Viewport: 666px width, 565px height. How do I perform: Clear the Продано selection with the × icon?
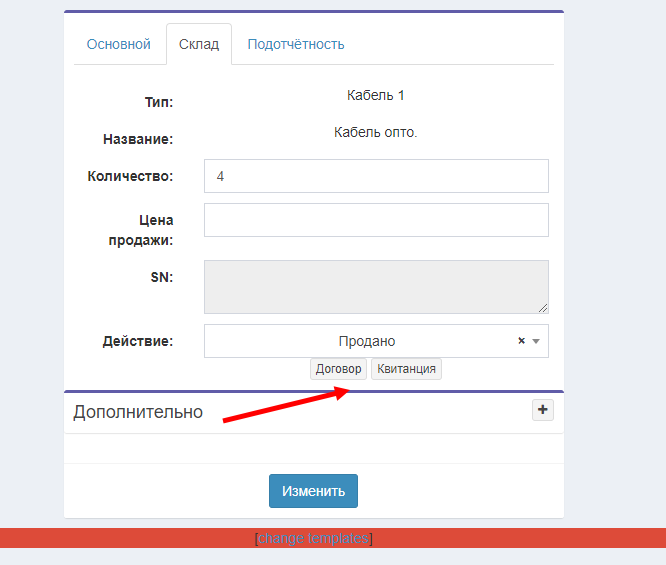[x=521, y=341]
